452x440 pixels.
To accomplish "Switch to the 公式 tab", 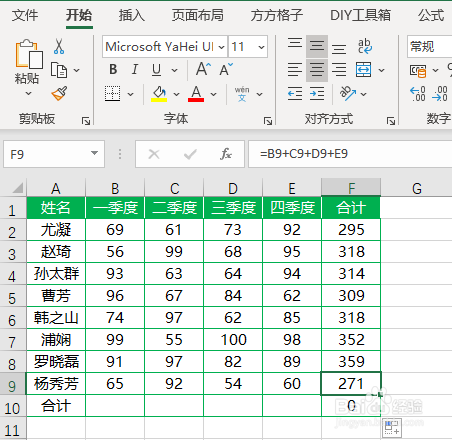I will pos(431,15).
